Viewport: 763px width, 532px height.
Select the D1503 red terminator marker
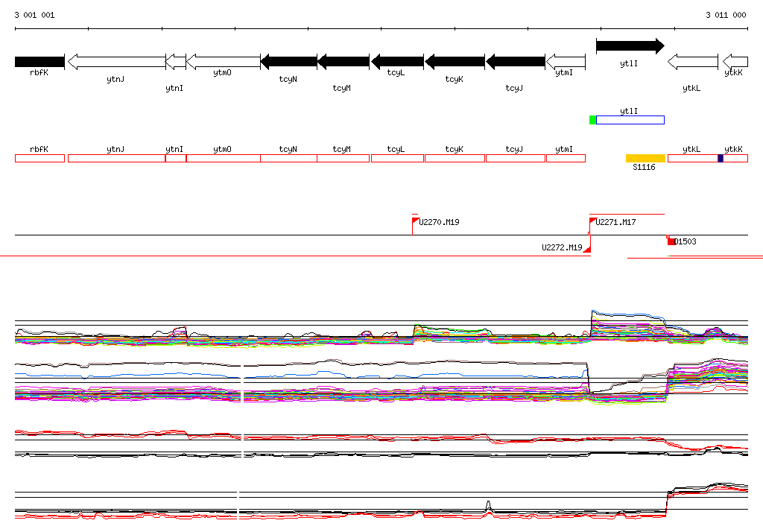click(x=671, y=241)
